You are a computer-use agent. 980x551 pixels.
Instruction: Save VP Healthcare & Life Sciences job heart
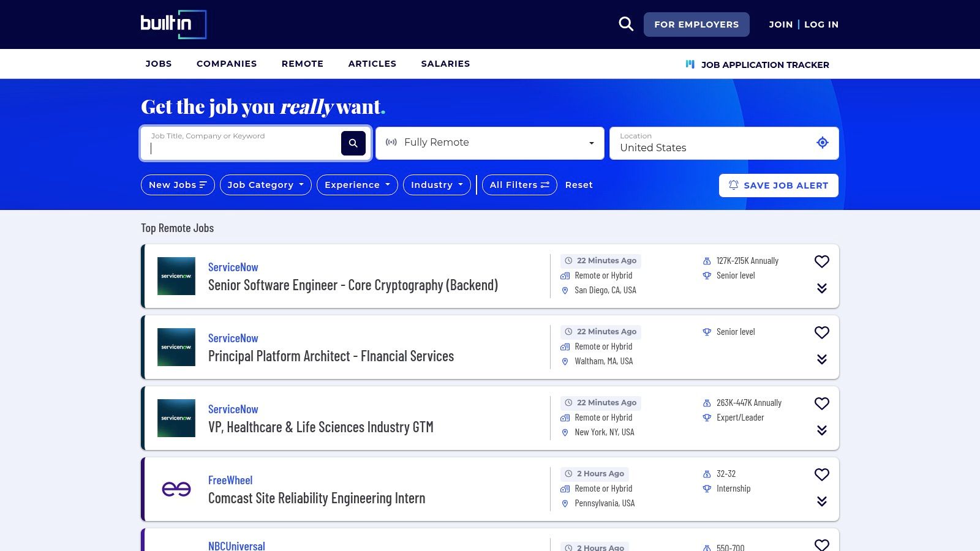(x=822, y=403)
